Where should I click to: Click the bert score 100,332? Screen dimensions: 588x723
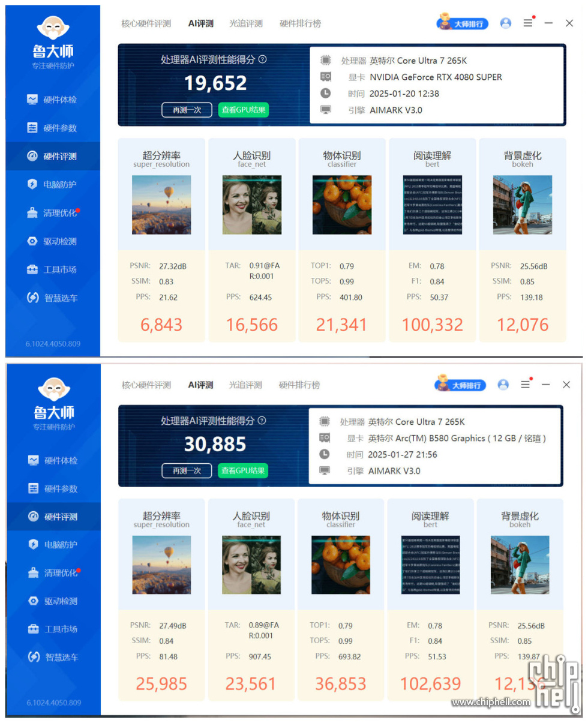coord(433,325)
